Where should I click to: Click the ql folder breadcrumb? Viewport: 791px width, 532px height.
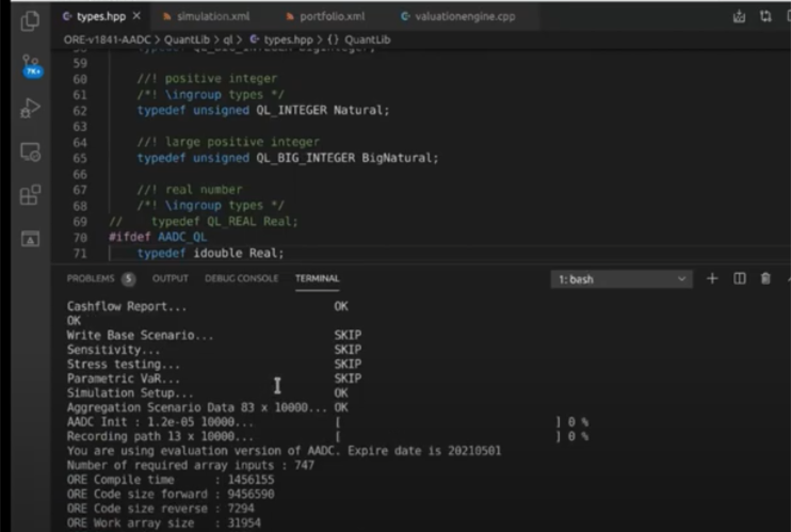click(x=228, y=39)
